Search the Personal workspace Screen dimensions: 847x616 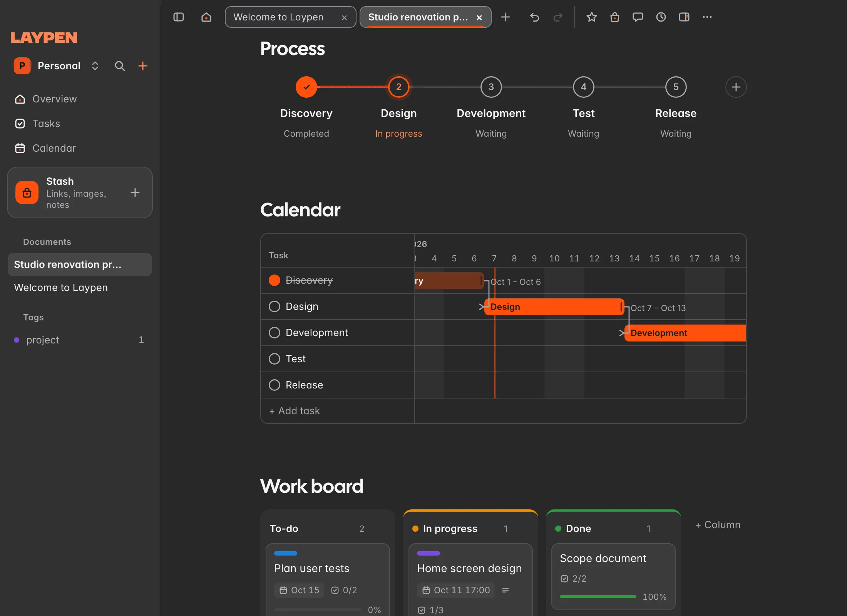(120, 66)
